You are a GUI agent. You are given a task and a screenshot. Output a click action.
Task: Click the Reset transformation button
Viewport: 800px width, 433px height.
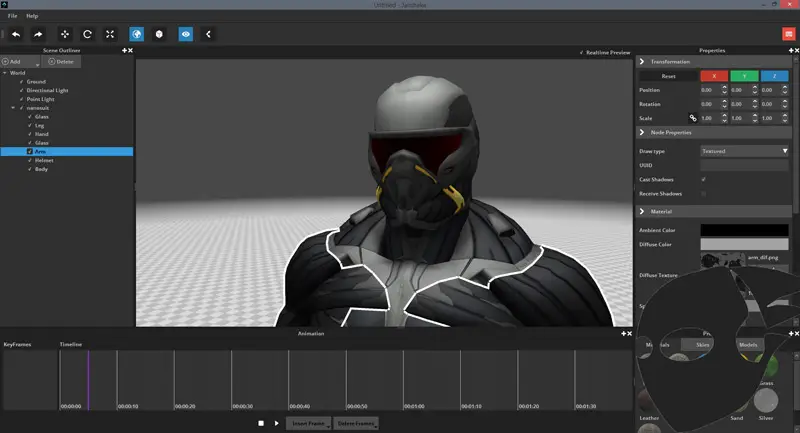(668, 76)
